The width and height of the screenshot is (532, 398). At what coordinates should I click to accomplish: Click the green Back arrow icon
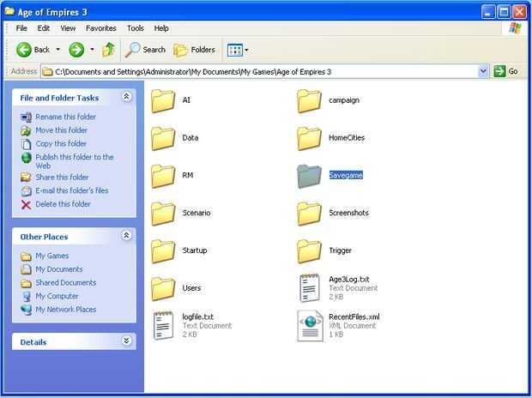point(24,50)
